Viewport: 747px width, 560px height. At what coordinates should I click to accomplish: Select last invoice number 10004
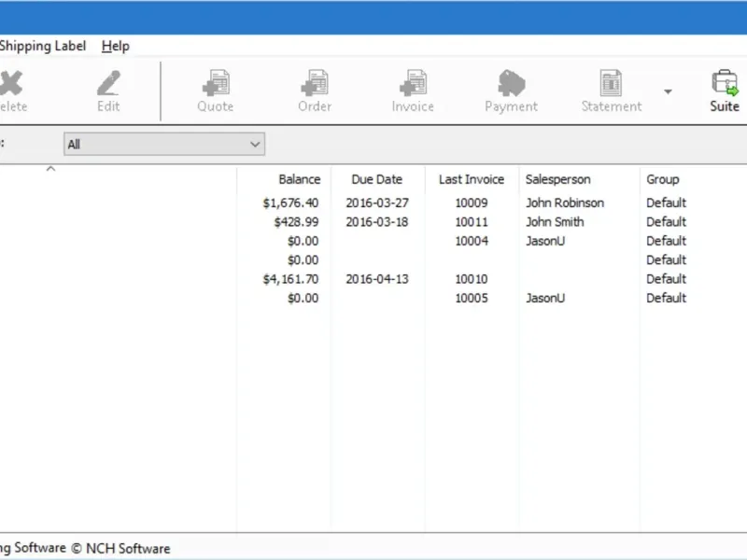[x=472, y=241]
